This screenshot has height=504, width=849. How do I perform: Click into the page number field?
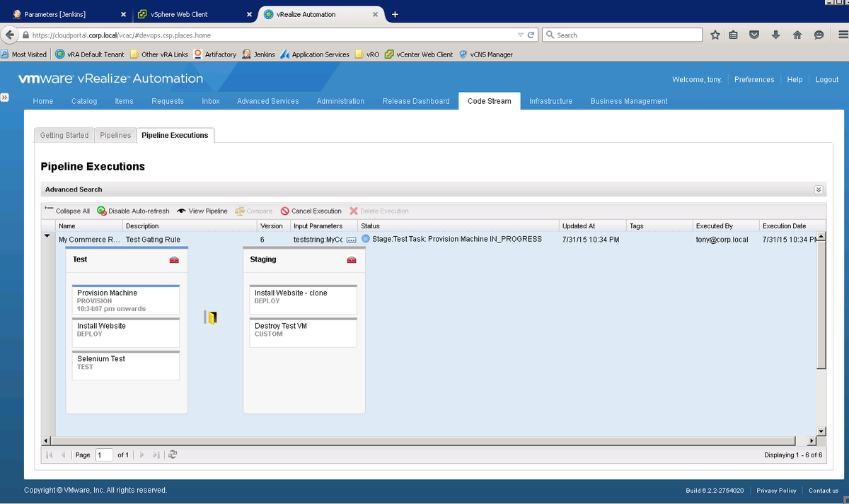104,455
